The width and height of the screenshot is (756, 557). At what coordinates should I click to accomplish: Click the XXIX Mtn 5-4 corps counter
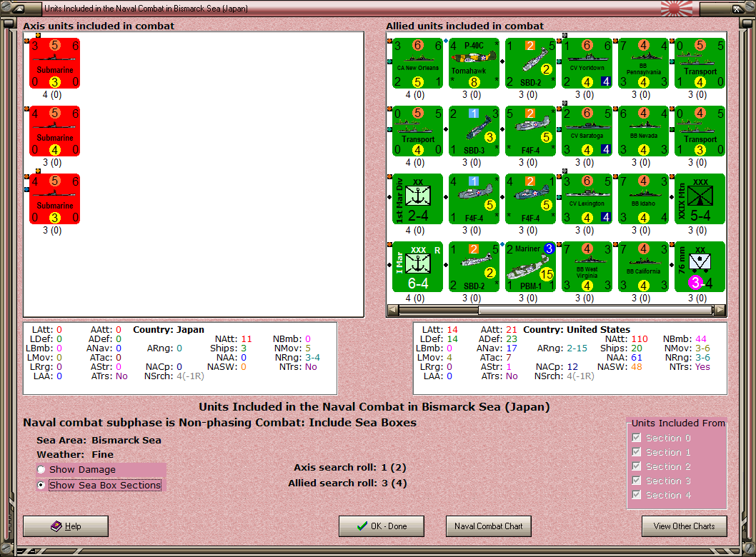700,199
